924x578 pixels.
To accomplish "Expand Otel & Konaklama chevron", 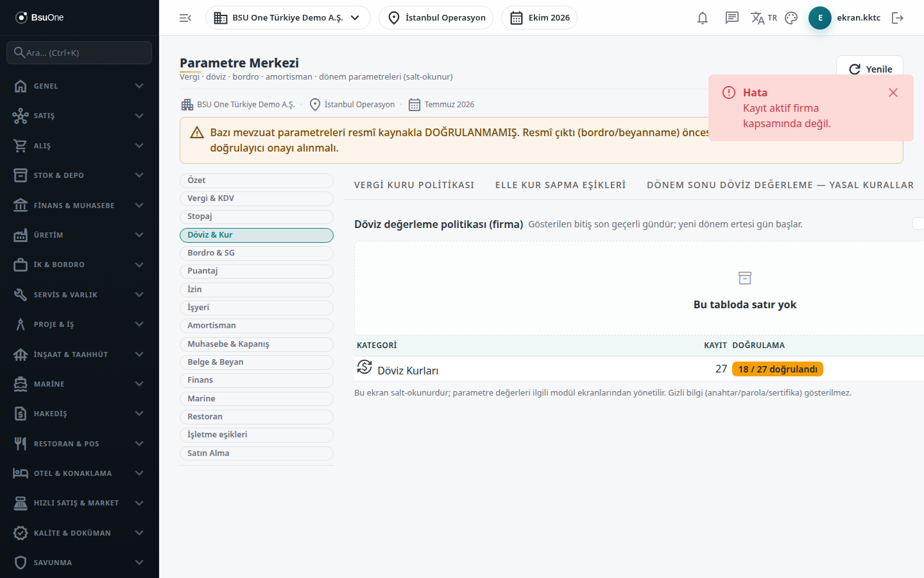I will pyautogui.click(x=139, y=473).
